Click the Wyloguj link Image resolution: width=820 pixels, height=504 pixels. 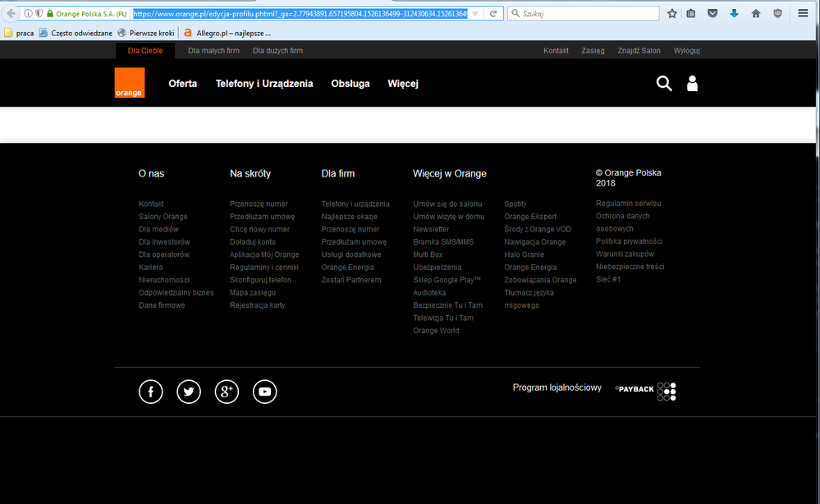click(x=686, y=51)
